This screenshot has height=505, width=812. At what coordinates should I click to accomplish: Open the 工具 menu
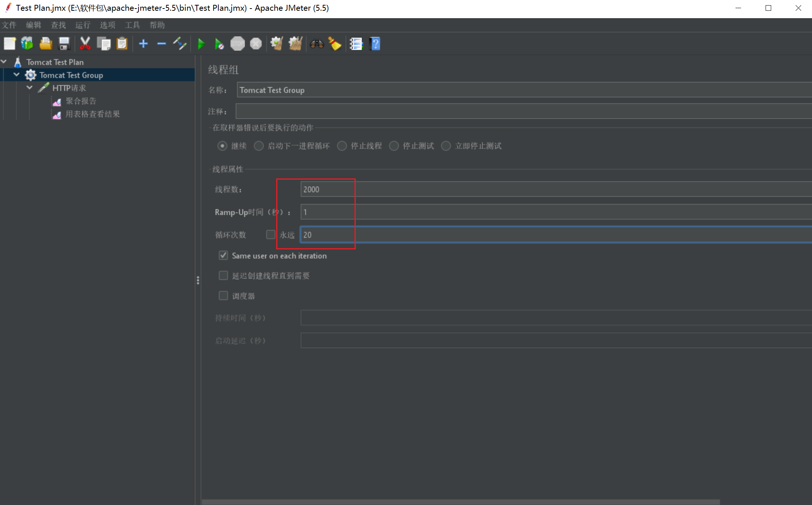tap(133, 25)
